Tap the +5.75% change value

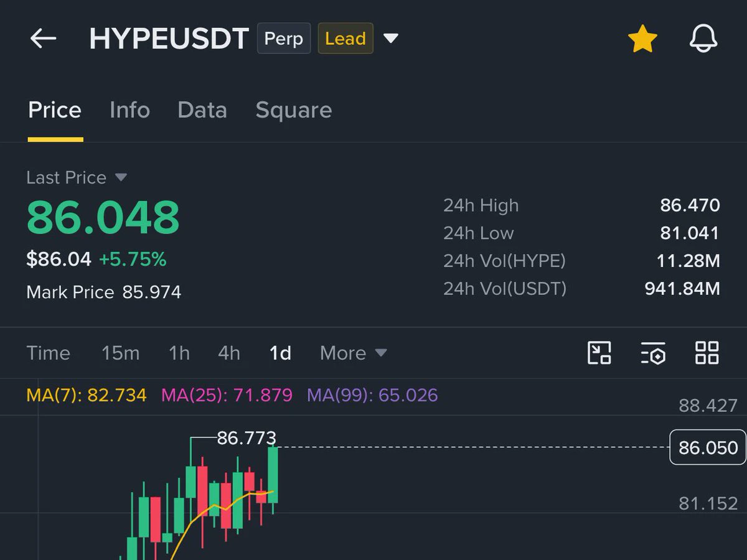coord(133,259)
